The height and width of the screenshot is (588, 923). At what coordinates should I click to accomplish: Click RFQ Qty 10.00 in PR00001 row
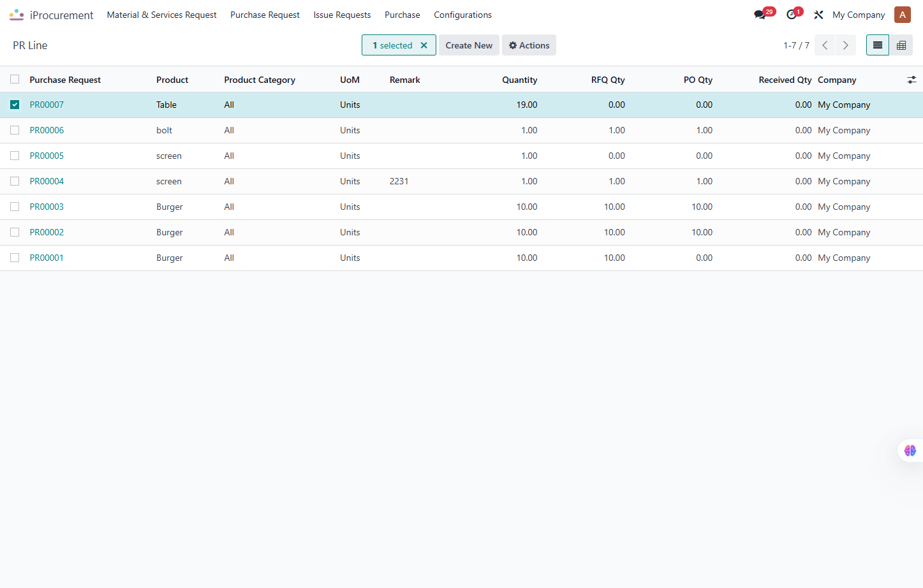[614, 258]
